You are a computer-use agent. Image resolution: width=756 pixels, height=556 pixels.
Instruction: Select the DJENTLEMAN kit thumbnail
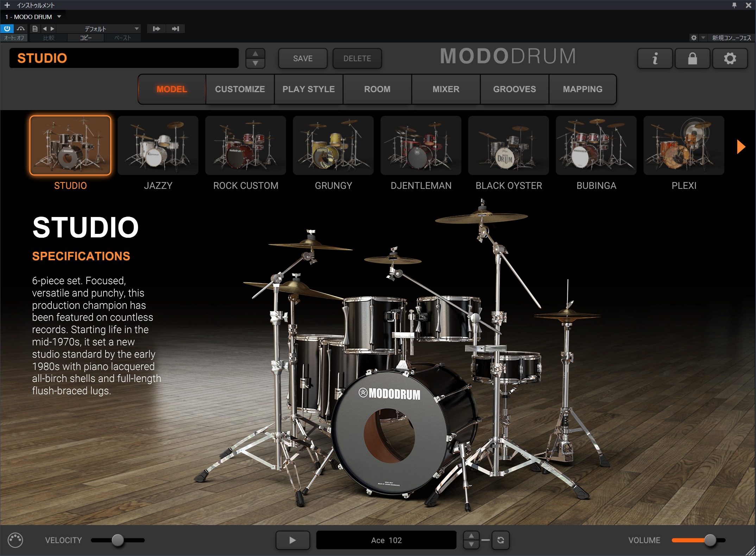[421, 145]
